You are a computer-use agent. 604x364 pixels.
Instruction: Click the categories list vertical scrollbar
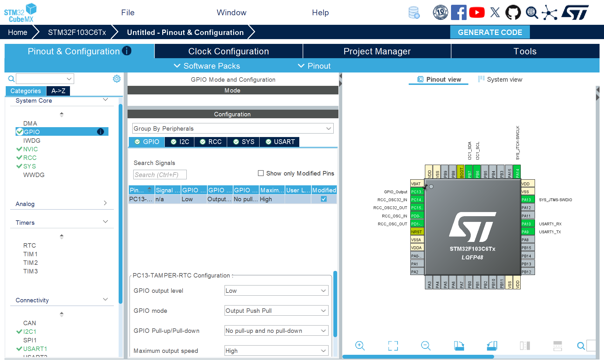(121, 203)
